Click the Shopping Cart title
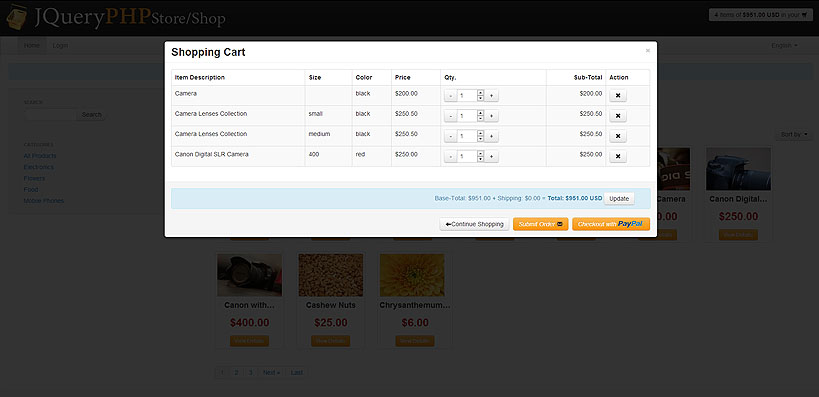The height and width of the screenshot is (397, 819). (x=208, y=52)
